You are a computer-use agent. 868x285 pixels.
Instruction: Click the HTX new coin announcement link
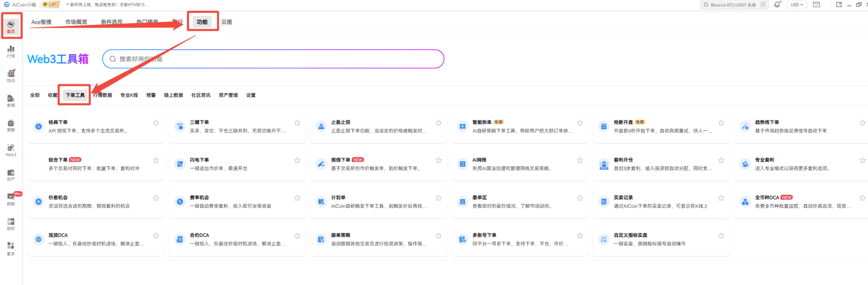tap(109, 5)
